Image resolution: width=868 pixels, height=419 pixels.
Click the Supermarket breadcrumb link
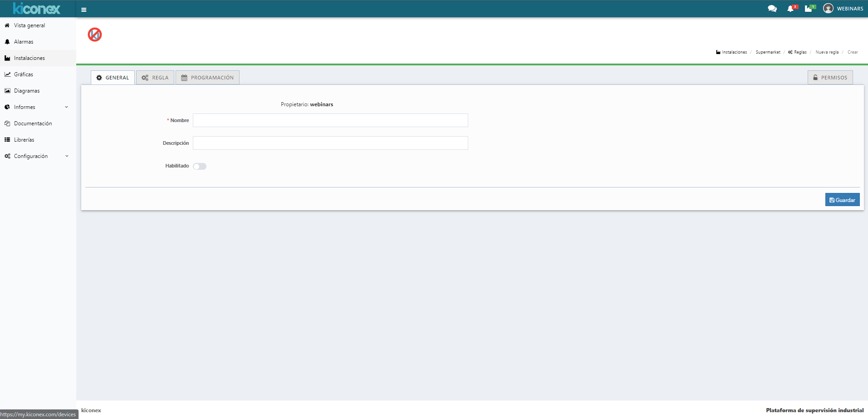(768, 52)
